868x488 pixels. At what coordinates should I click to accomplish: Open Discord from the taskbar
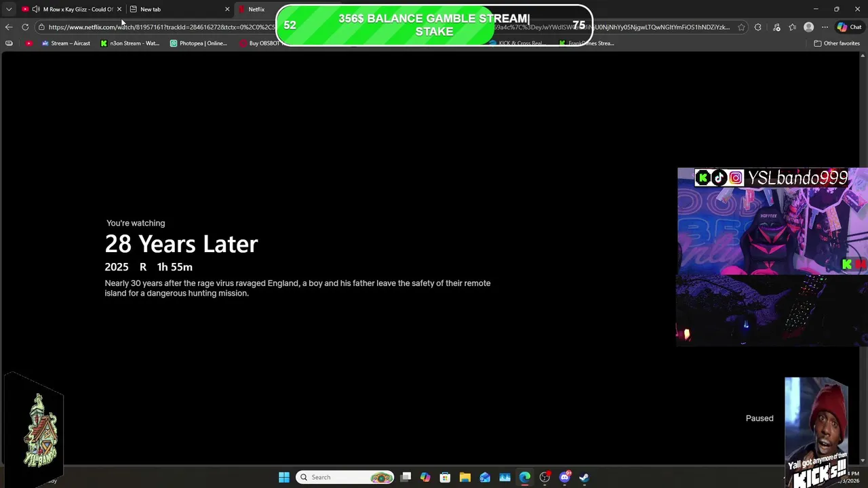click(x=564, y=477)
